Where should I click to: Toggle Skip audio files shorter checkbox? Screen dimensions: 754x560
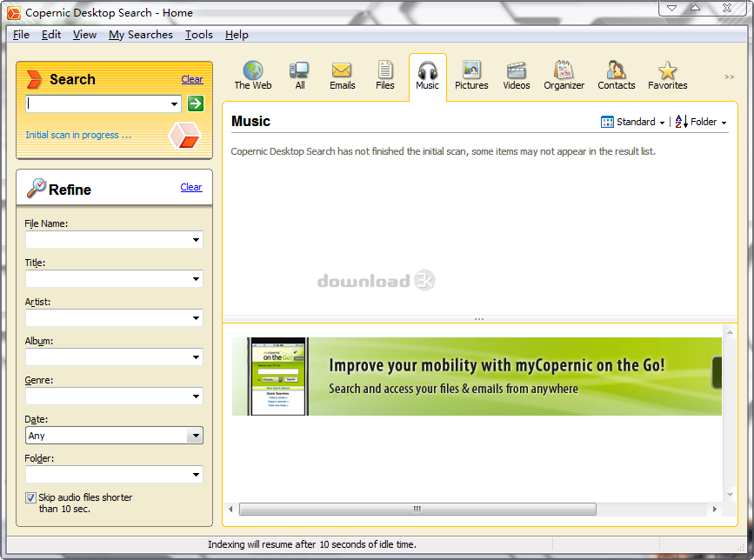pyautogui.click(x=30, y=497)
